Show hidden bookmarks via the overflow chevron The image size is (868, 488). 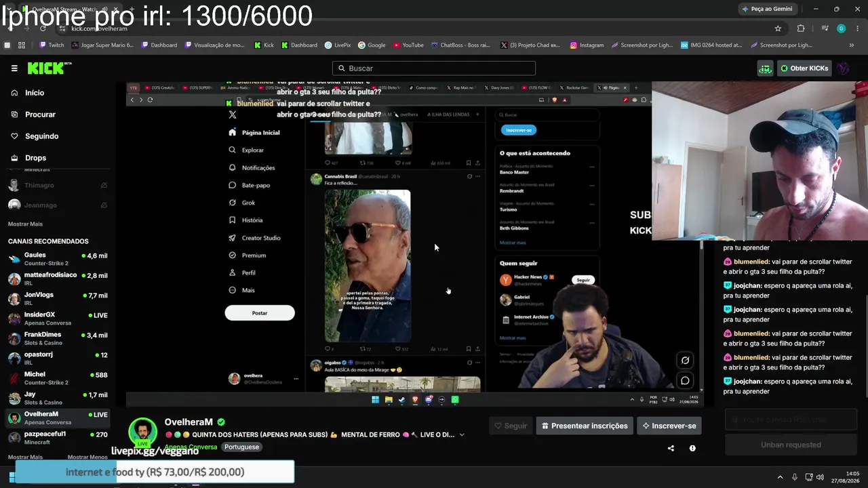click(852, 45)
